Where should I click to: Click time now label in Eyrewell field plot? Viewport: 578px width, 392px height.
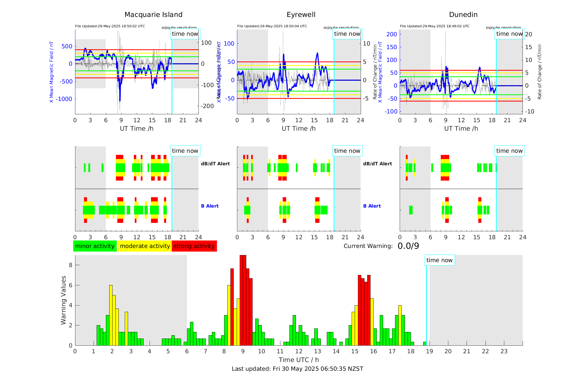click(347, 34)
